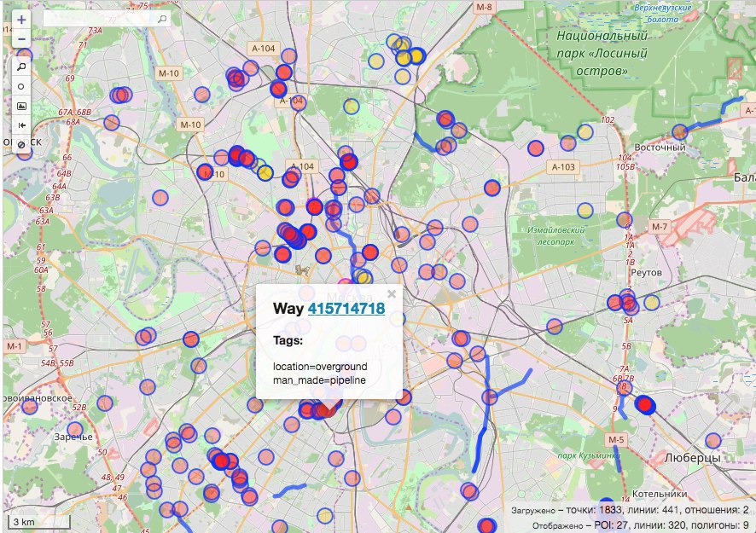
Task: Click the M-7 road shield
Action: pyautogui.click(x=659, y=227)
